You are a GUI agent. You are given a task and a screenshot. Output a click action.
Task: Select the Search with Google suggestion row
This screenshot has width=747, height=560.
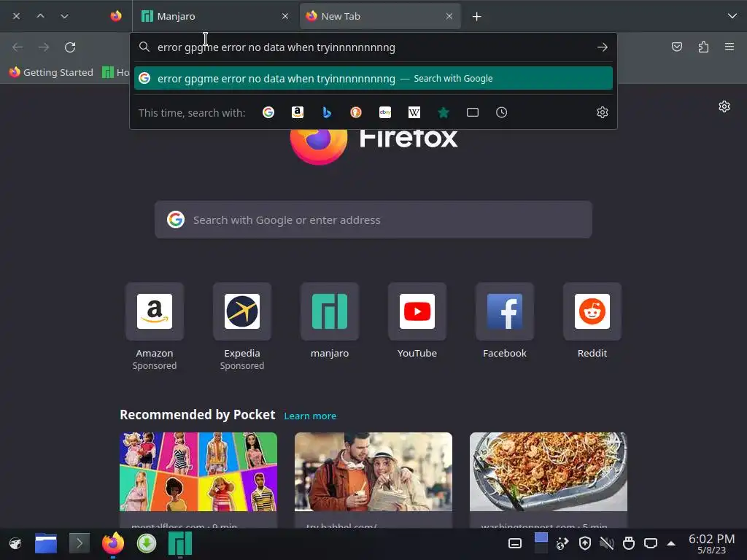pyautogui.click(x=373, y=78)
